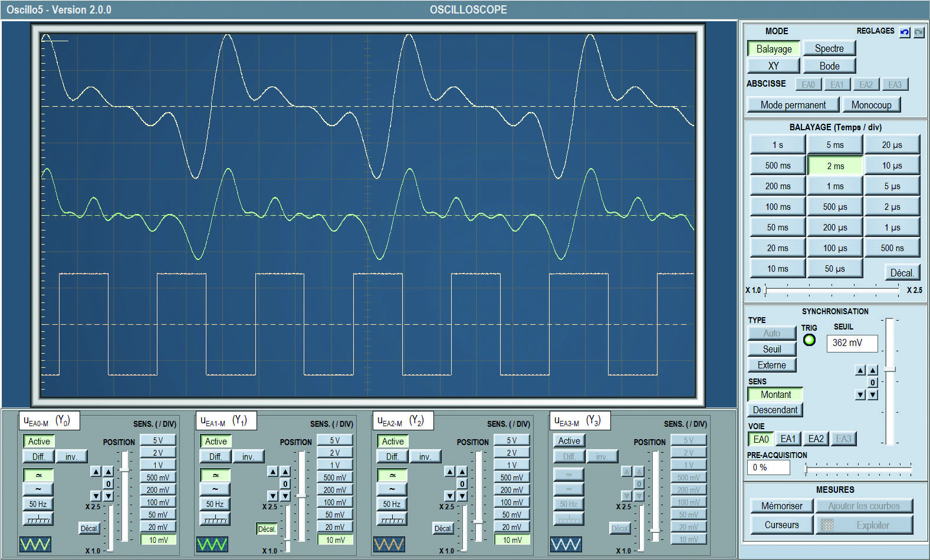
Task: Open the white waveform color icon for uEA3-M
Action: click(x=566, y=543)
